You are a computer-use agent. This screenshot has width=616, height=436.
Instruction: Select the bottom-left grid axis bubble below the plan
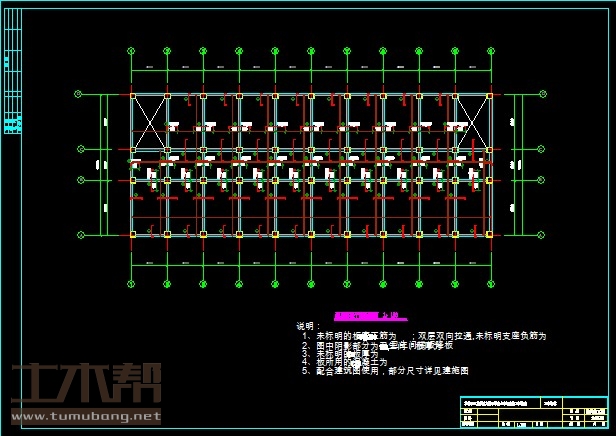tap(132, 282)
